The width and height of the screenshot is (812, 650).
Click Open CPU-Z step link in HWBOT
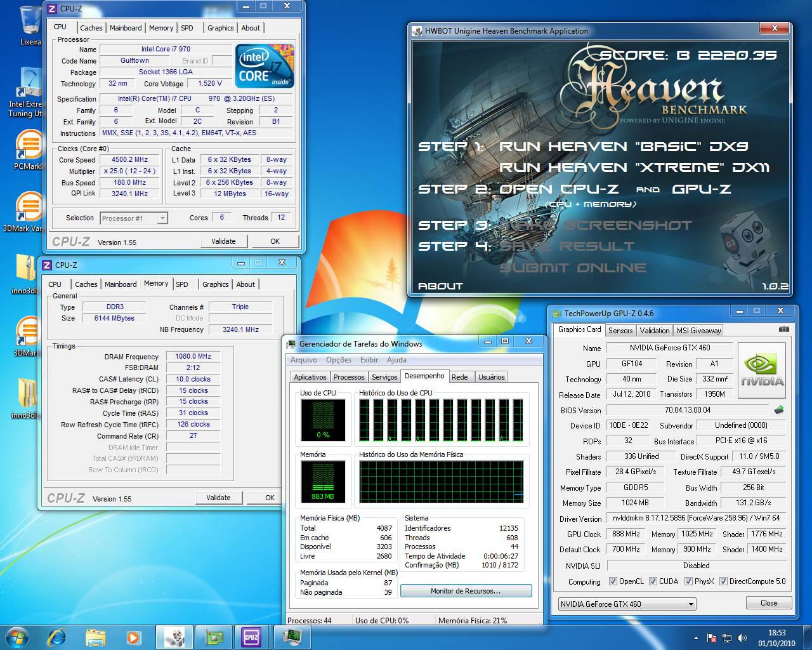[559, 189]
